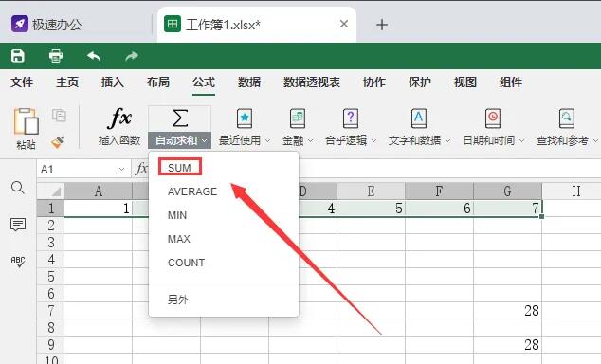Click the Logical functions question-mark icon

point(351,118)
